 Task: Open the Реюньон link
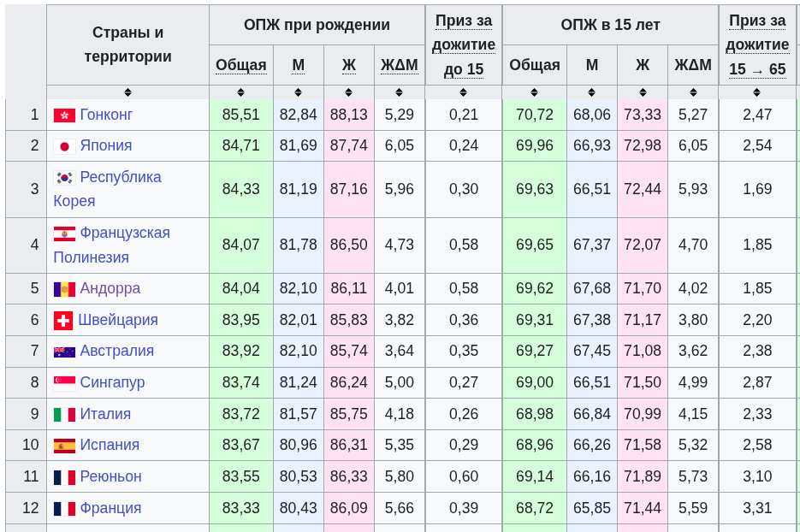[x=110, y=476]
